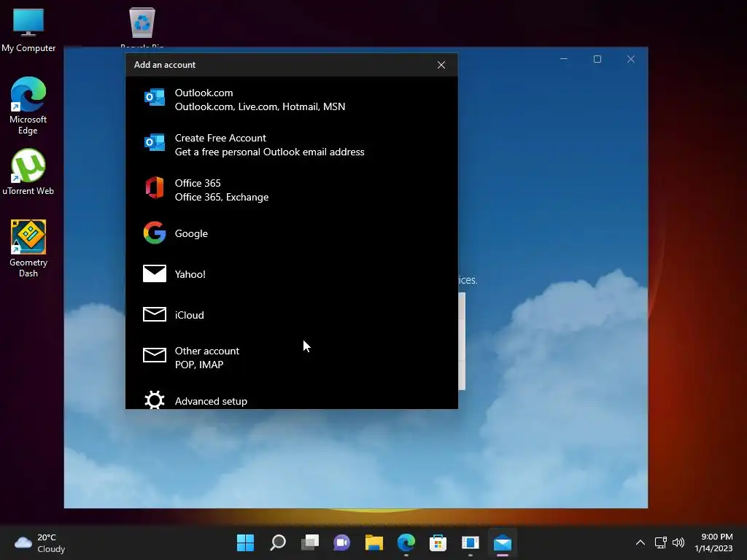The height and width of the screenshot is (560, 747).
Task: Maximize the Mail window
Action: (597, 59)
